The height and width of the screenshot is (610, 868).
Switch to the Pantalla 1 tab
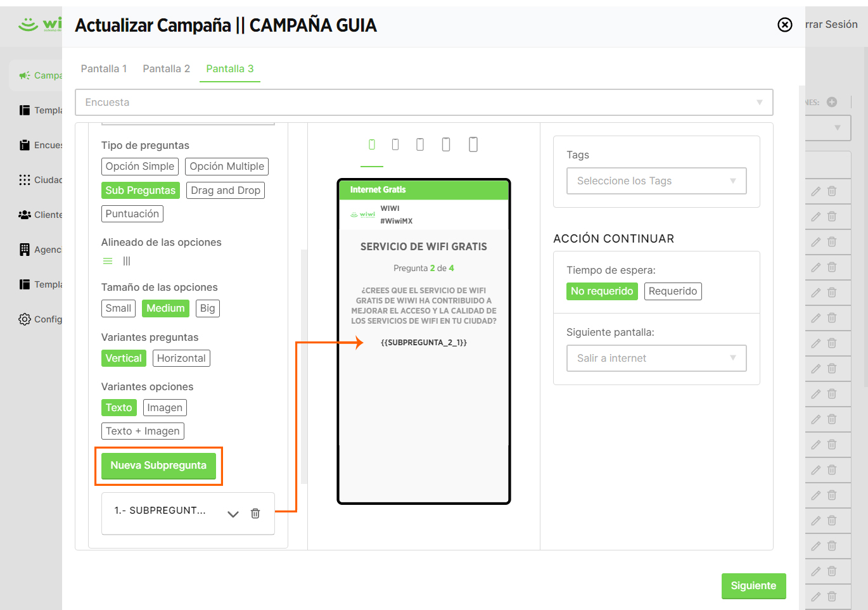pos(104,69)
